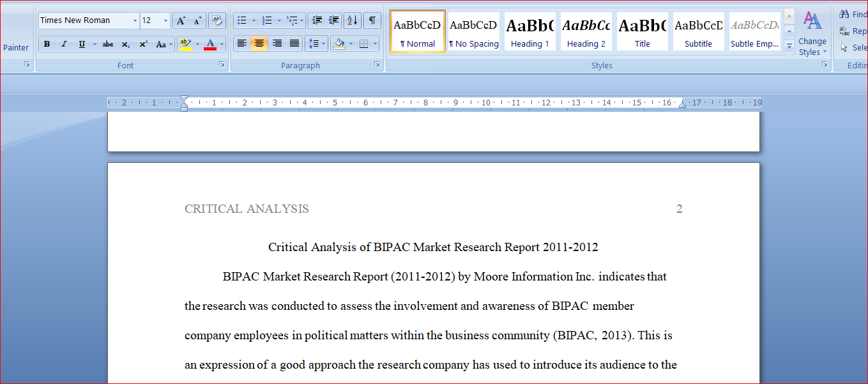Image resolution: width=868 pixels, height=384 pixels.
Task: Click the page number 2 in header
Action: pyautogui.click(x=680, y=209)
